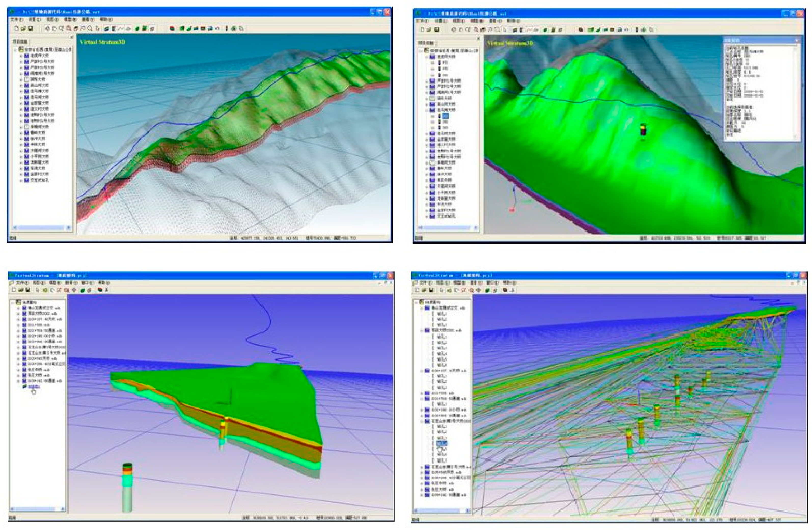Open the last help menu in the wedge model window

(104, 283)
